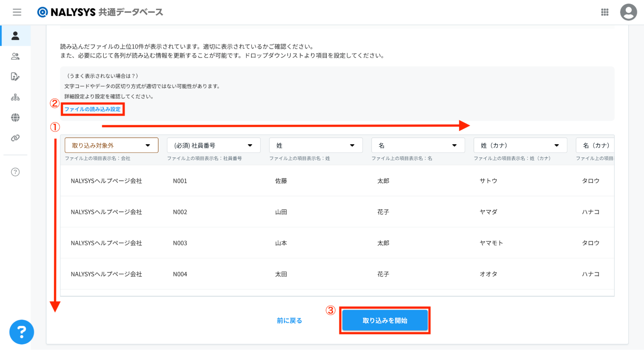Screen dimensions: 644x350
Task: Open the blue floating help button
Action: 22,332
